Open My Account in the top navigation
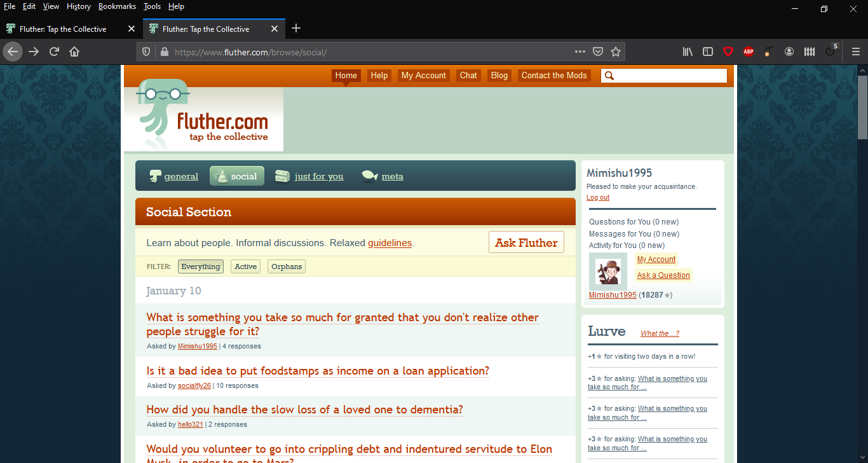 [x=424, y=76]
